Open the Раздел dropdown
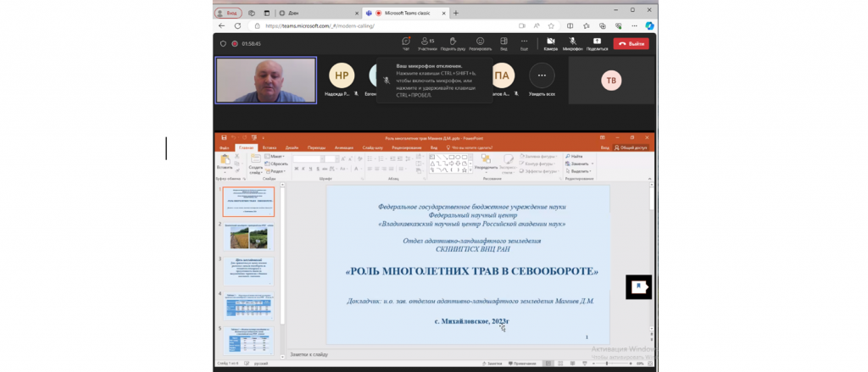 (x=275, y=171)
